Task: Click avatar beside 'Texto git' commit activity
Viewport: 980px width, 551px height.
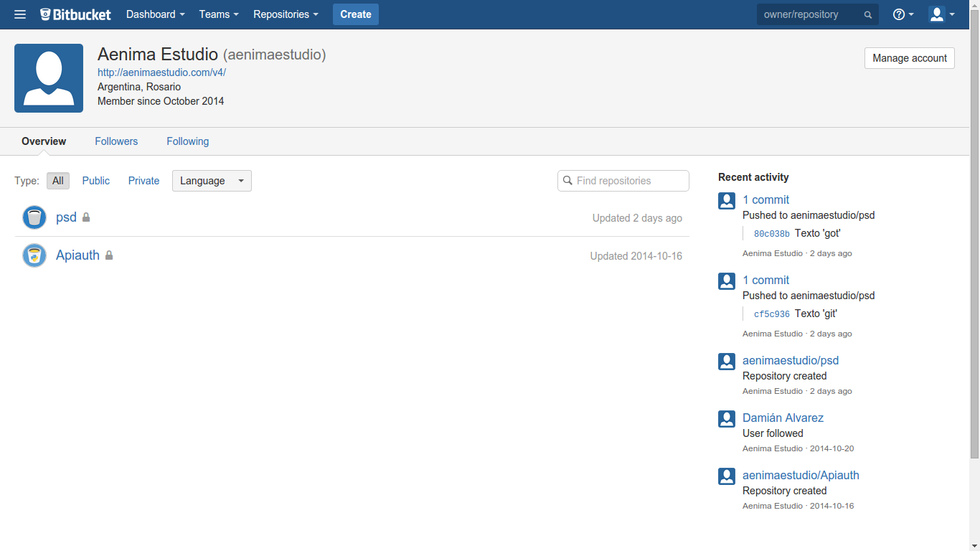Action: (727, 281)
